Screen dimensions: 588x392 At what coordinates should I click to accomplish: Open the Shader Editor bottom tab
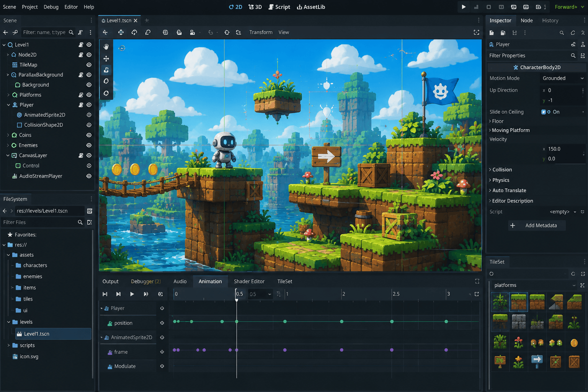click(249, 281)
